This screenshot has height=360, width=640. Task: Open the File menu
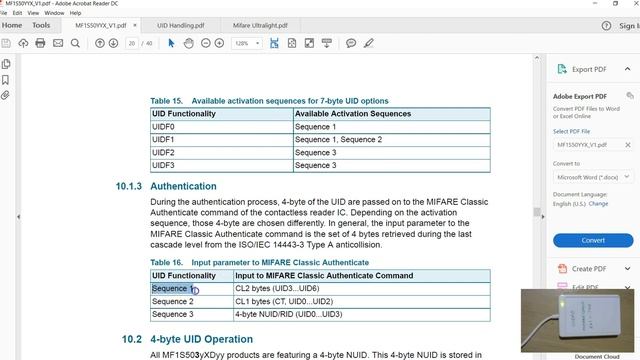tap(3, 13)
